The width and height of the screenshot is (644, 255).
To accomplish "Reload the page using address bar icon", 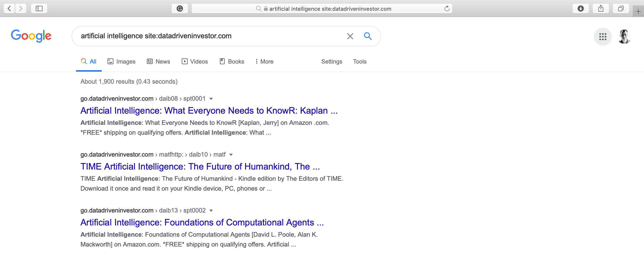I will [447, 9].
